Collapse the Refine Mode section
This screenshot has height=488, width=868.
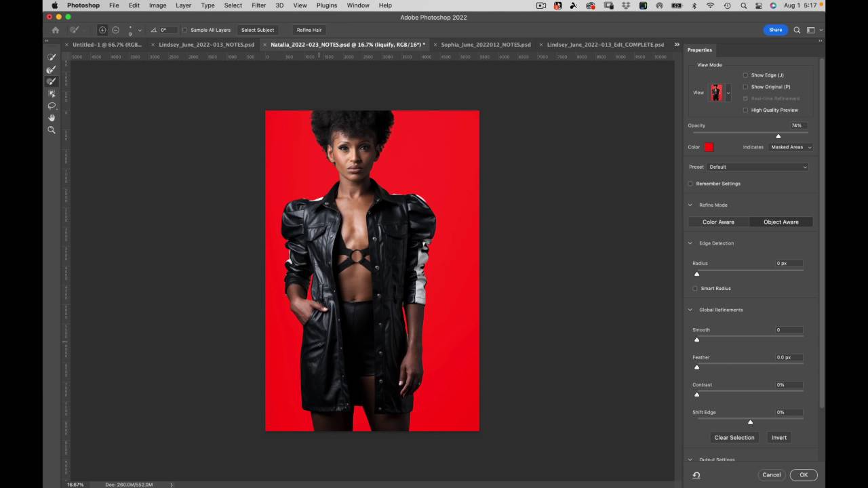(690, 205)
